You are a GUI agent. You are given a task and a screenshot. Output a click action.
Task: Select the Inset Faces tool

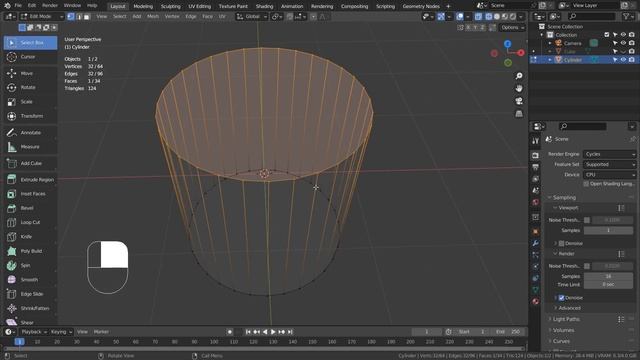[31, 194]
